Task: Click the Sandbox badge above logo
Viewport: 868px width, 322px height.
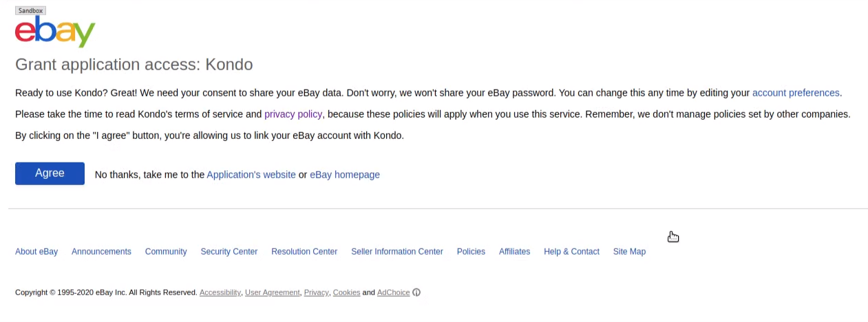Action: click(x=30, y=10)
